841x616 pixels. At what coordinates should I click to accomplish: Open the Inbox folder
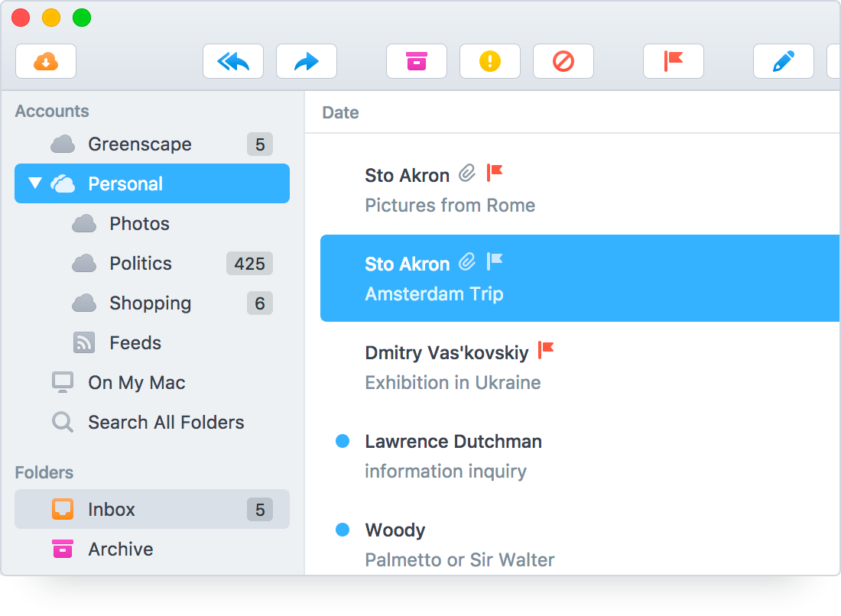tap(112, 509)
